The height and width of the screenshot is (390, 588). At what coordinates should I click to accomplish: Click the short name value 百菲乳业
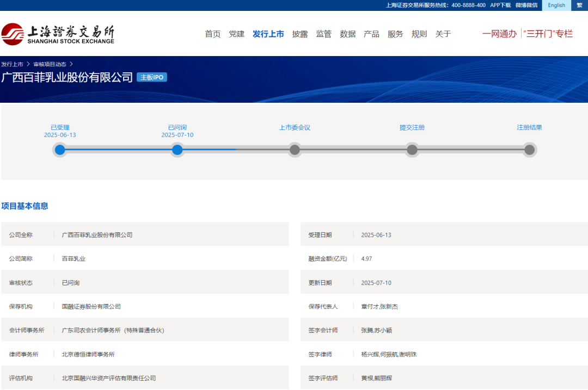tap(73, 259)
